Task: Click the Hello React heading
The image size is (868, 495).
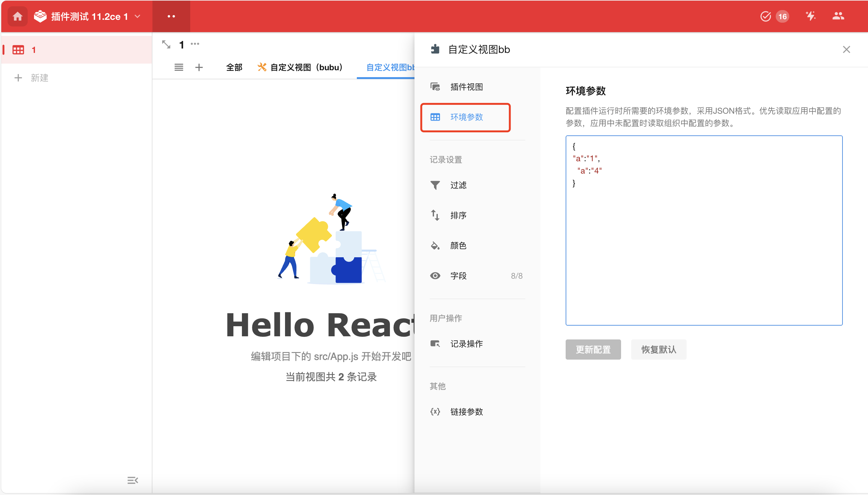Action: (x=320, y=325)
